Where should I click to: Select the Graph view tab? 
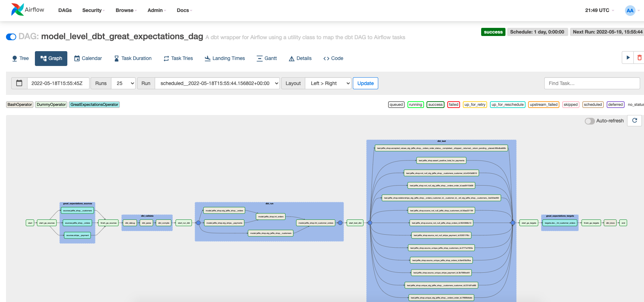point(51,58)
